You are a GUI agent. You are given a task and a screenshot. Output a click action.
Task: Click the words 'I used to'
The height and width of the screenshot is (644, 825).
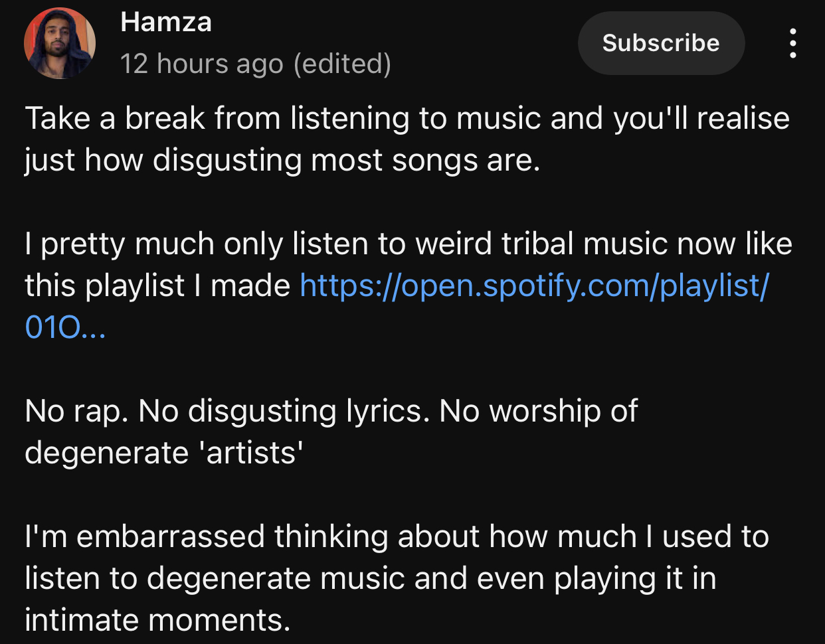point(707,536)
